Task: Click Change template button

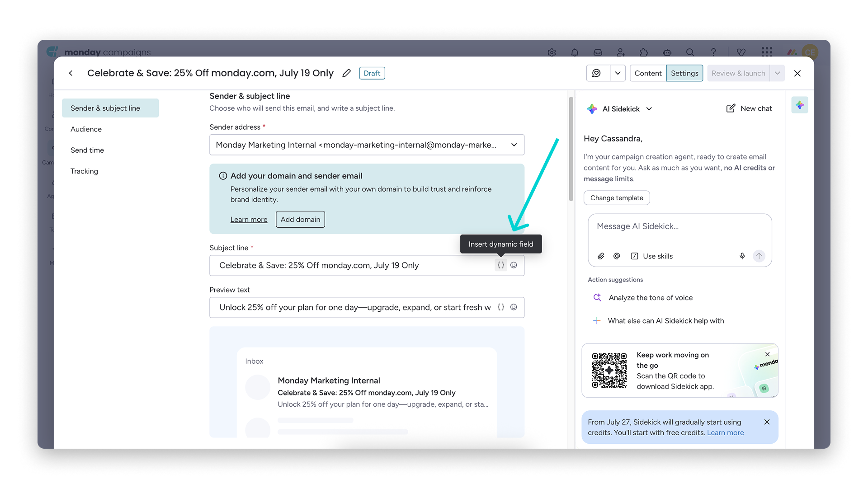Action: [x=617, y=198]
